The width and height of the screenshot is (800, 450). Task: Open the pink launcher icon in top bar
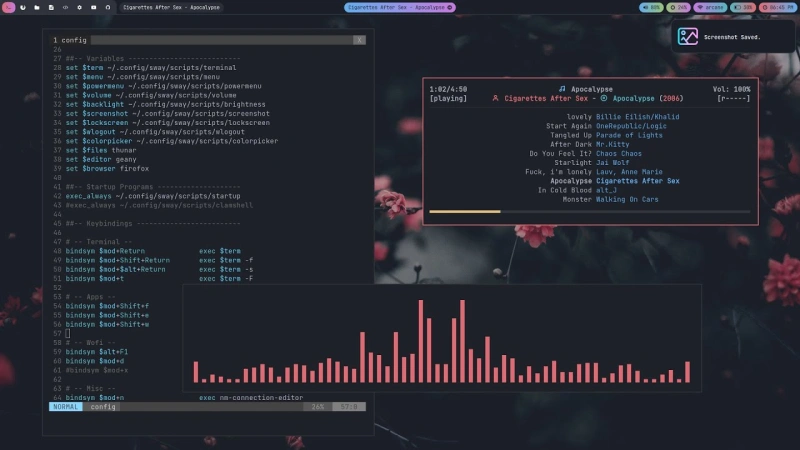pyautogui.click(x=9, y=7)
